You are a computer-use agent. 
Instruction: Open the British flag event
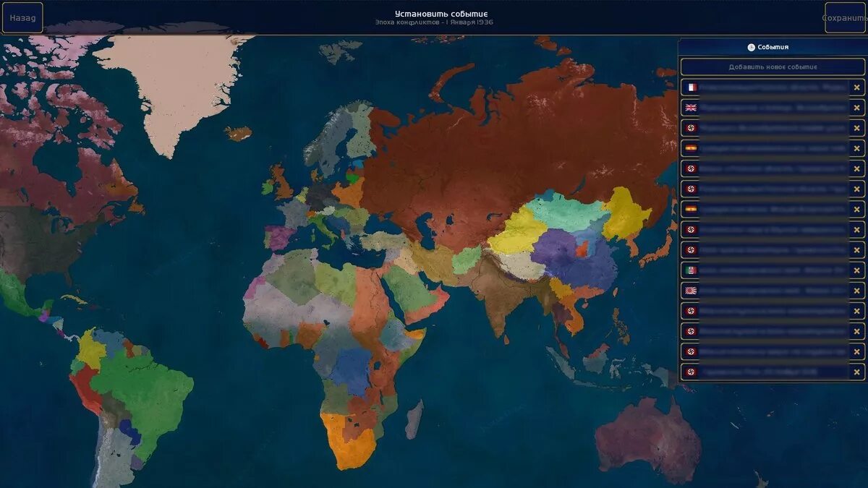765,108
